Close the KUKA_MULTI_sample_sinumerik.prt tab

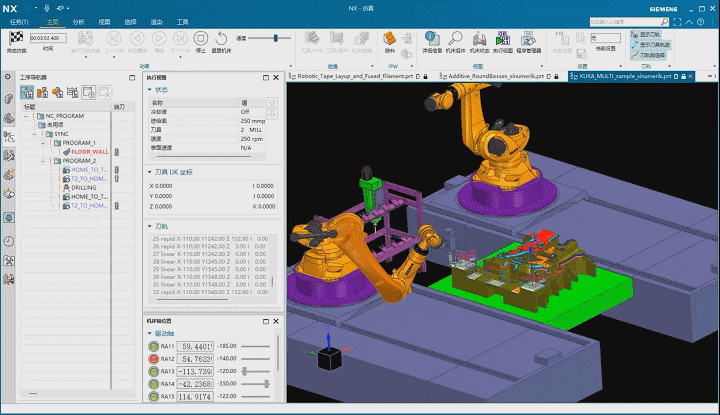coord(690,76)
